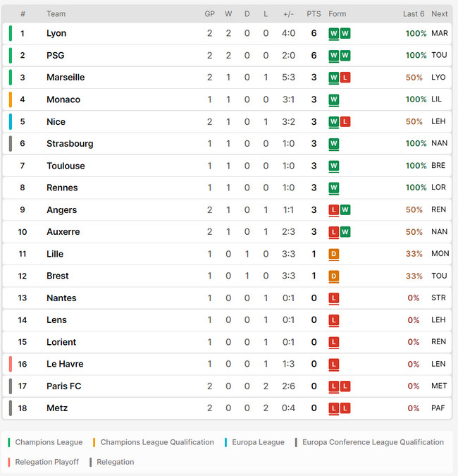The width and height of the screenshot is (458, 476).
Task: Click Le Havre's next opponent LEN
Action: pyautogui.click(x=438, y=364)
